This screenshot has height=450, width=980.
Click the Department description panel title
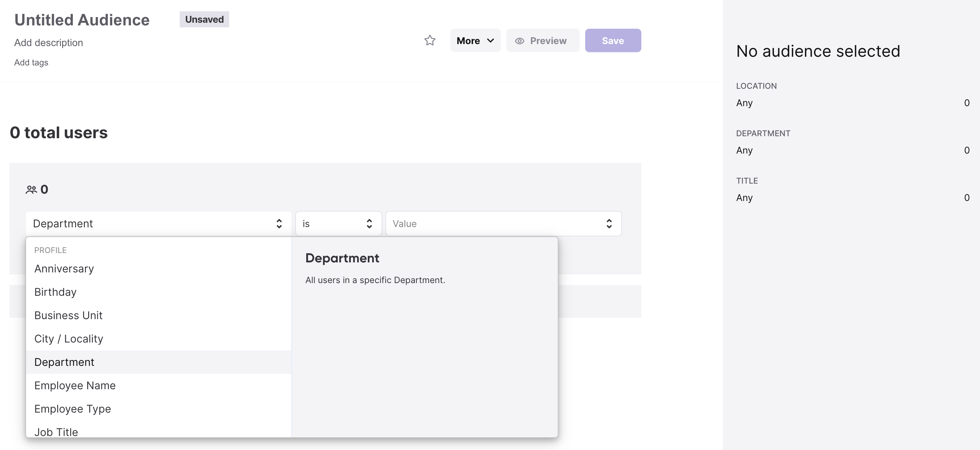342,258
